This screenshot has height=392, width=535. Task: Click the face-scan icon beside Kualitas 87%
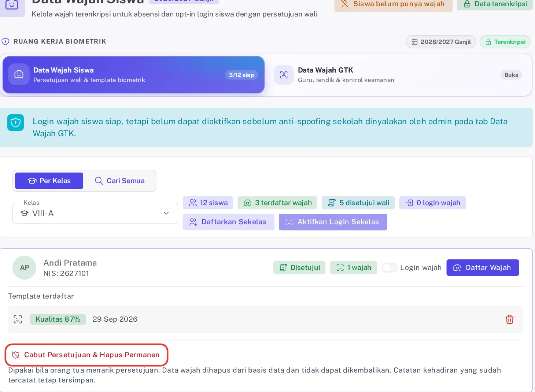(x=18, y=319)
